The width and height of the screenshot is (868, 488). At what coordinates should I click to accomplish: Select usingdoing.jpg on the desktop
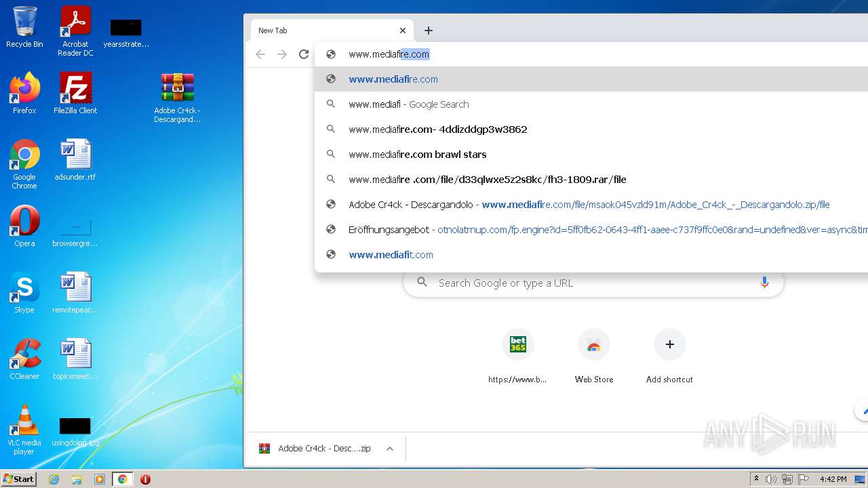click(75, 432)
